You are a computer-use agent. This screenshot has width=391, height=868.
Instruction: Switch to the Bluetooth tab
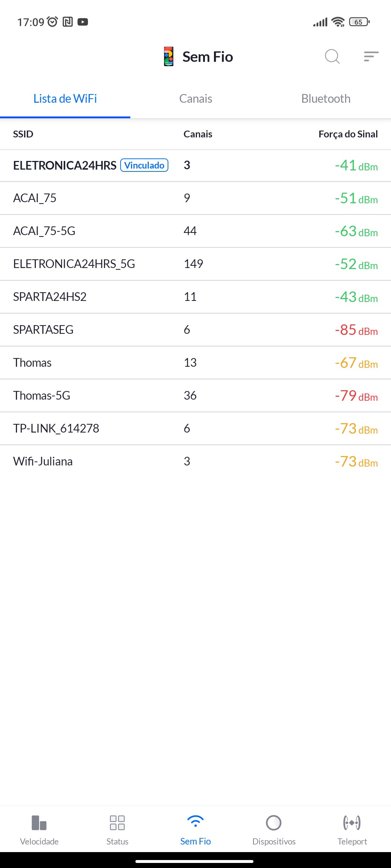tap(326, 99)
